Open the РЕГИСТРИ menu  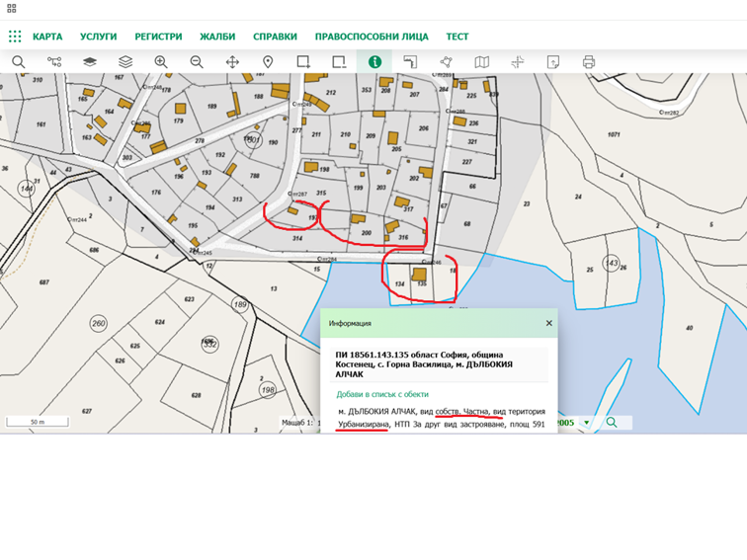158,37
